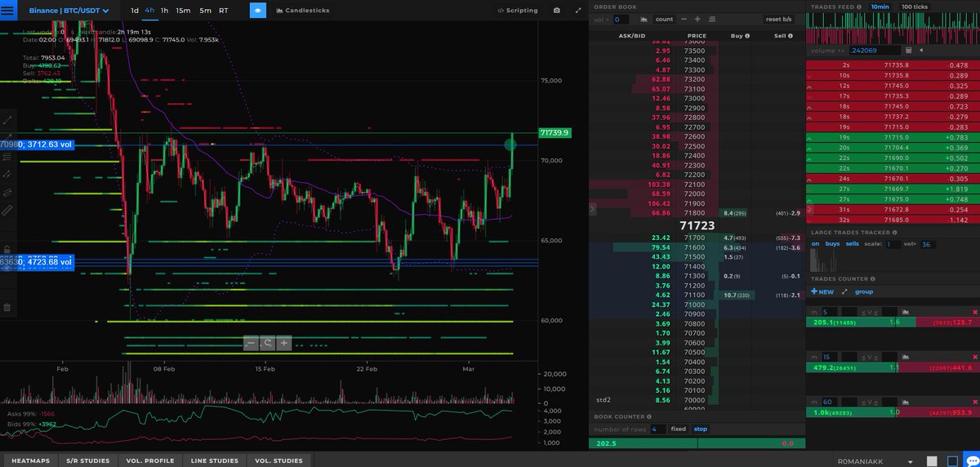Show info for order book Sell column
This screenshot has height=467, width=980.
(792, 37)
